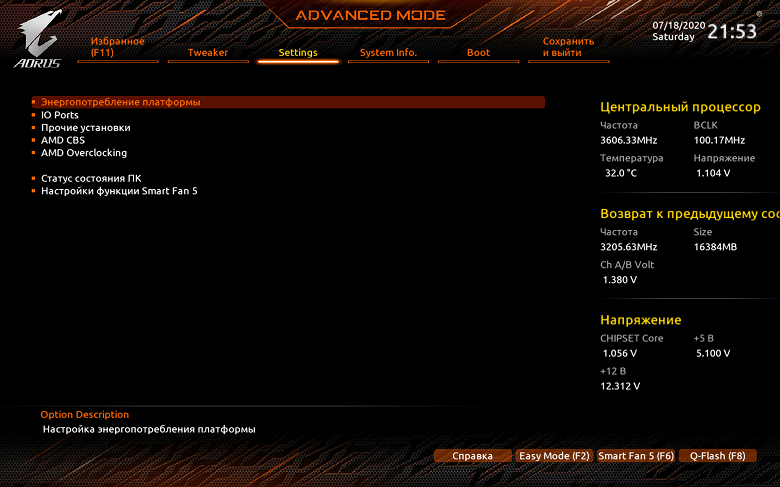Select Прочие установки entry
Image resolution: width=780 pixels, height=487 pixels.
(86, 128)
